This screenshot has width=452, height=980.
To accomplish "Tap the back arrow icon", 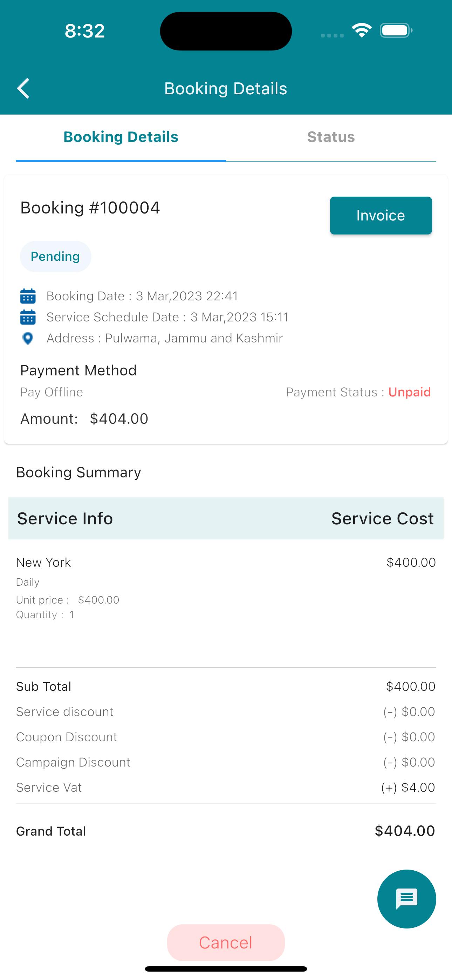I will 23,88.
